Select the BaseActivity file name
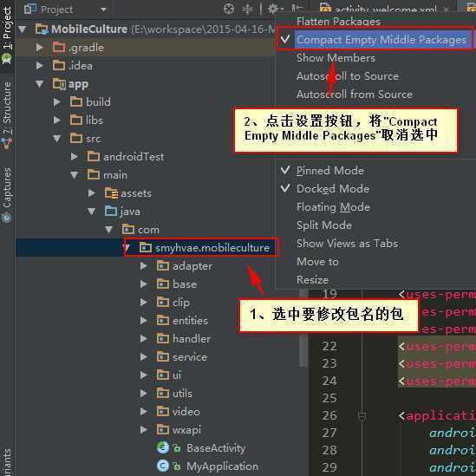This screenshot has width=476, height=476. (216, 448)
